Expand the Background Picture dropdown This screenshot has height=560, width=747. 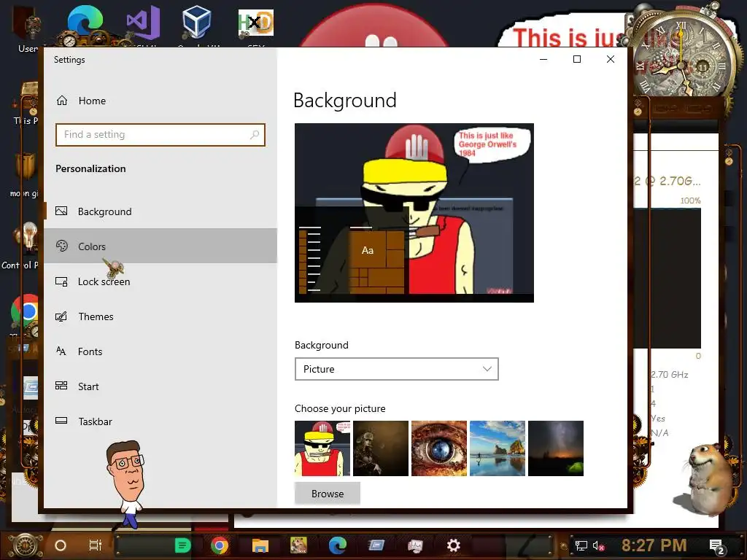point(396,369)
